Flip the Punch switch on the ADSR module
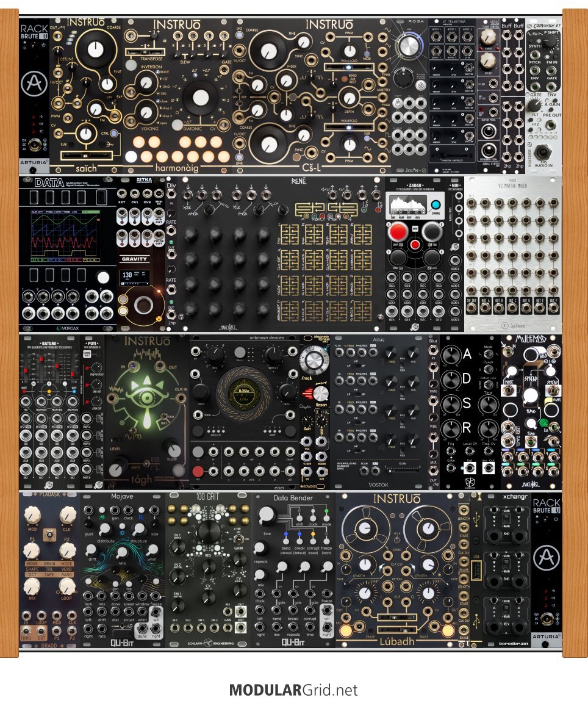The image size is (588, 703). (489, 369)
